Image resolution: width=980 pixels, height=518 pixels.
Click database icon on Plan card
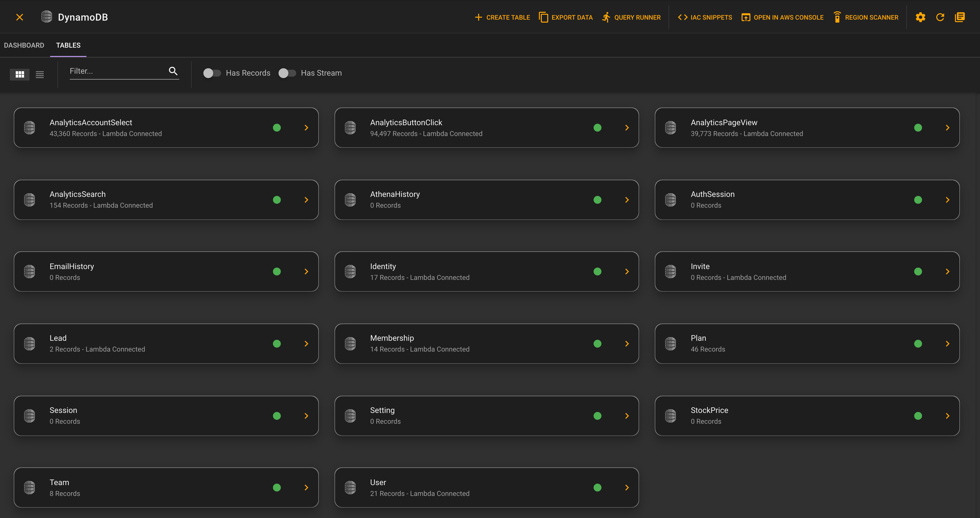[670, 344]
